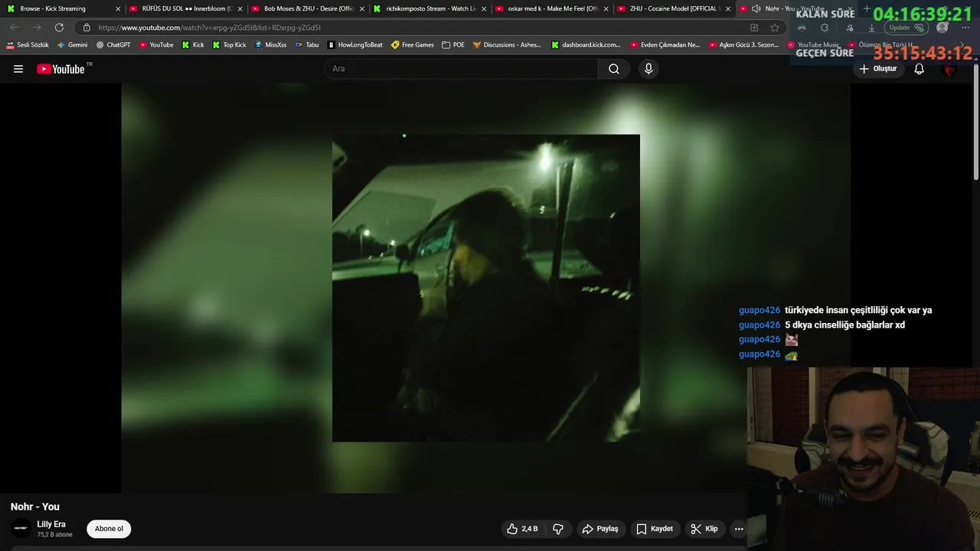This screenshot has width=980, height=551.
Task: Subscribe with the Abone ol button
Action: coord(109,529)
